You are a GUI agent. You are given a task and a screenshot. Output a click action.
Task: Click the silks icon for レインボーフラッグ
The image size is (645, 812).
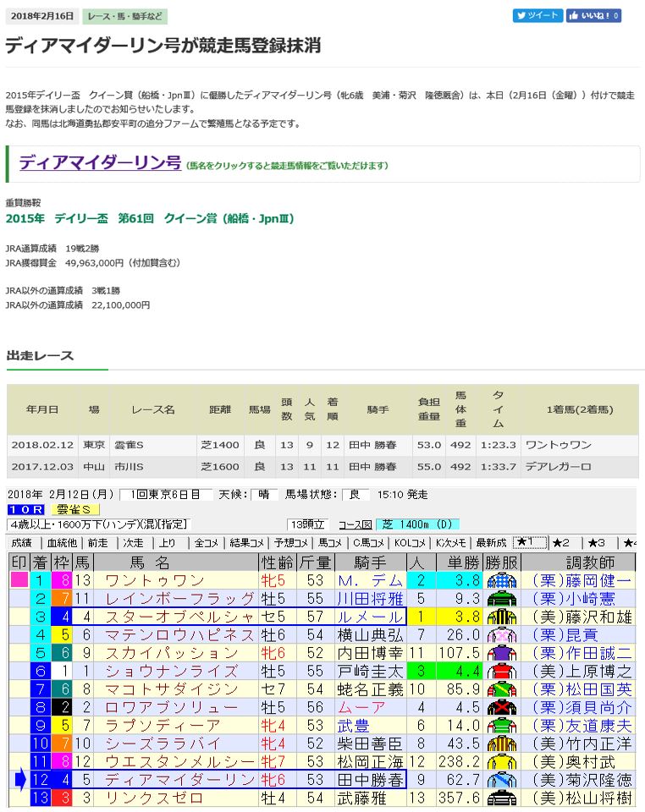click(501, 599)
